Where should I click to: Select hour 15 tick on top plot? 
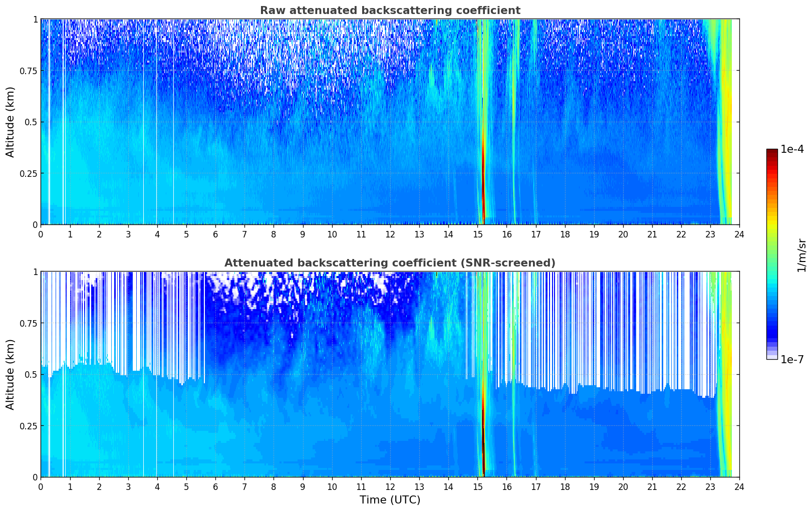tap(477, 234)
